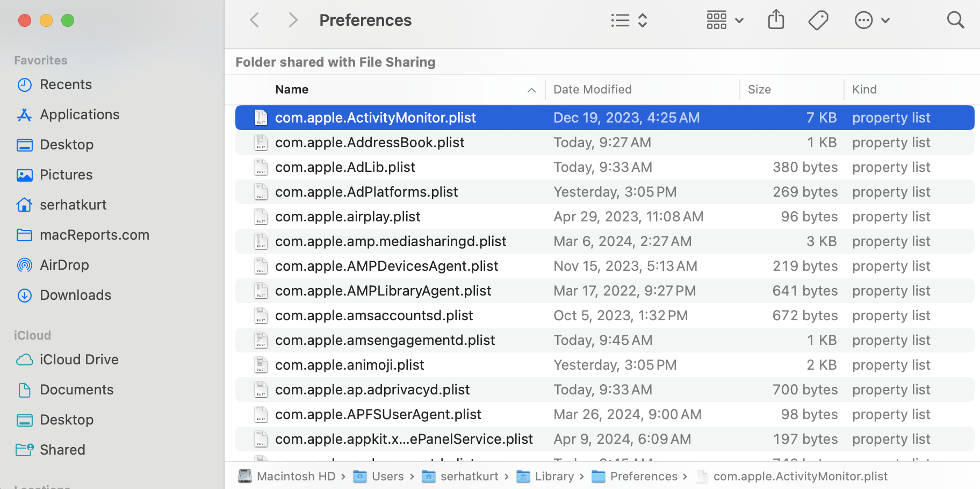
Task: Click Preferences in the path bar
Action: click(635, 476)
